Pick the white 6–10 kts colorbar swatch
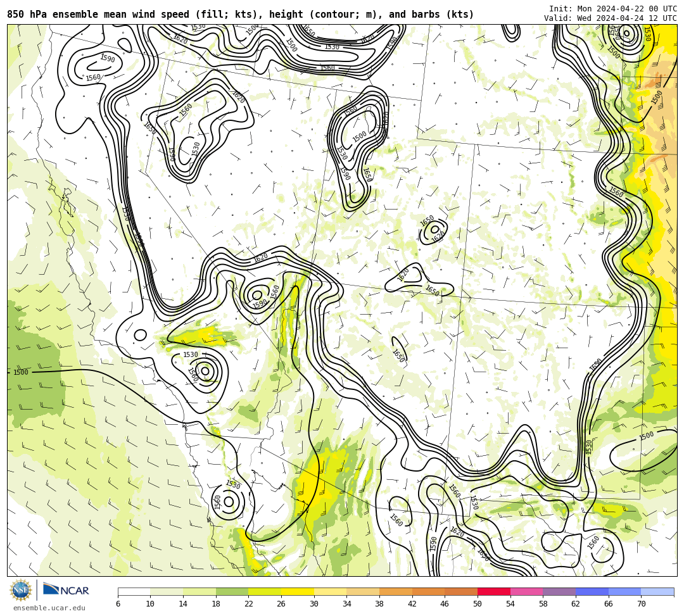The height and width of the screenshot is (616, 684). pyautogui.click(x=134, y=591)
